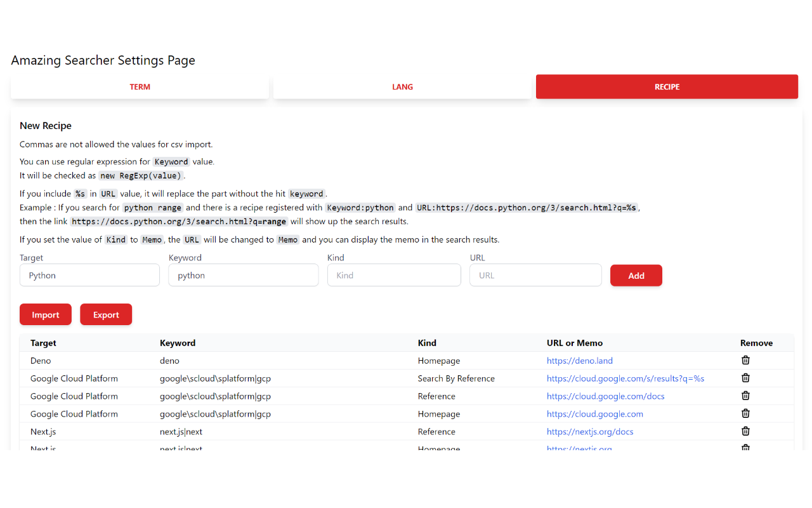Image resolution: width=812 pixels, height=508 pixels.
Task: Select the RECIPE tab
Action: tap(667, 87)
